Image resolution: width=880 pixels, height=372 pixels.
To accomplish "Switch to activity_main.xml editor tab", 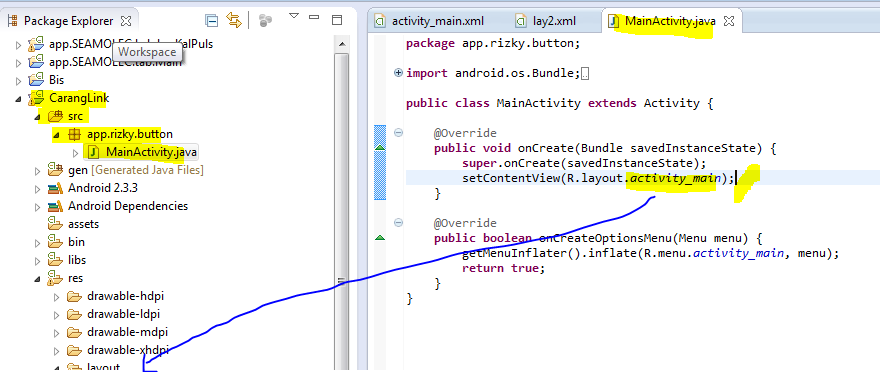I will click(x=437, y=21).
